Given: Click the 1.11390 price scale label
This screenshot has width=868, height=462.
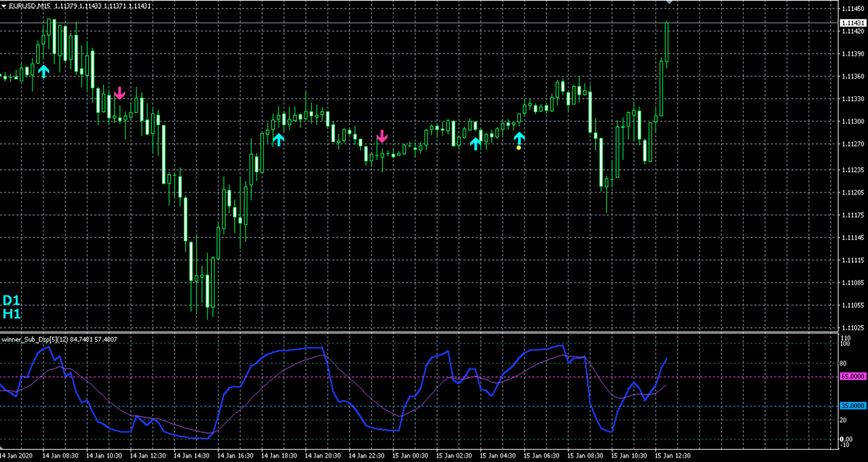Looking at the screenshot, I should click(x=851, y=54).
